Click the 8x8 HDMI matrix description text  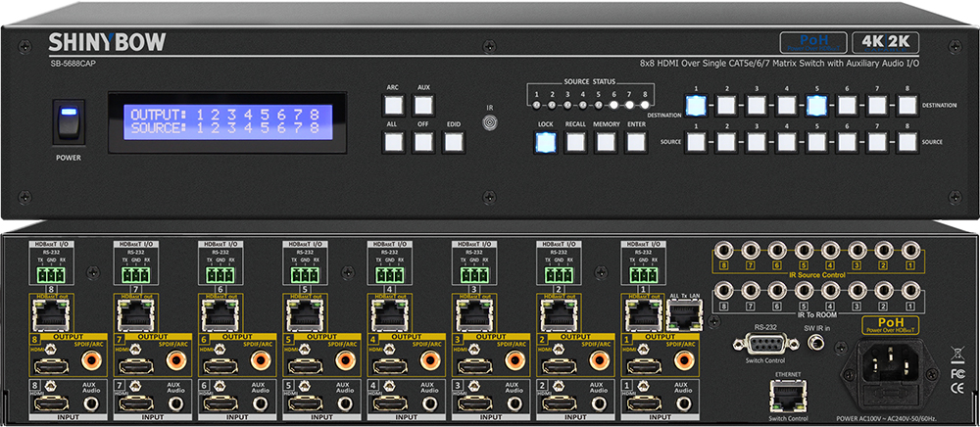779,63
